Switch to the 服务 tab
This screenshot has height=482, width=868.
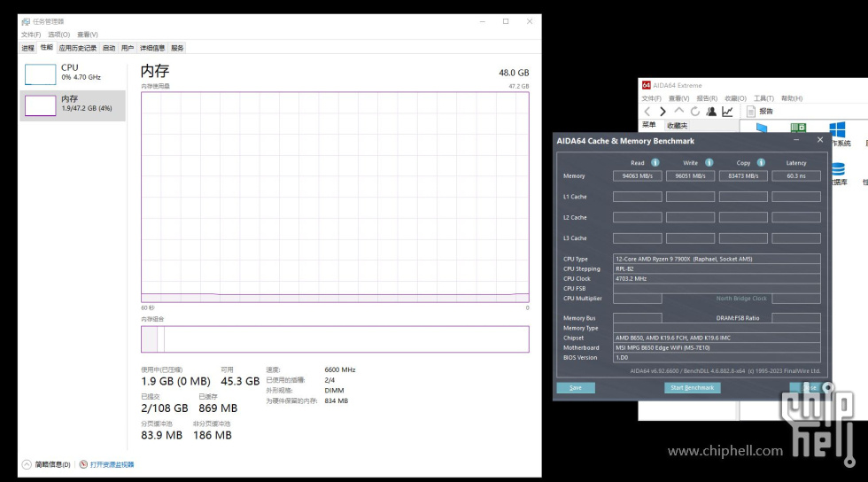[177, 48]
